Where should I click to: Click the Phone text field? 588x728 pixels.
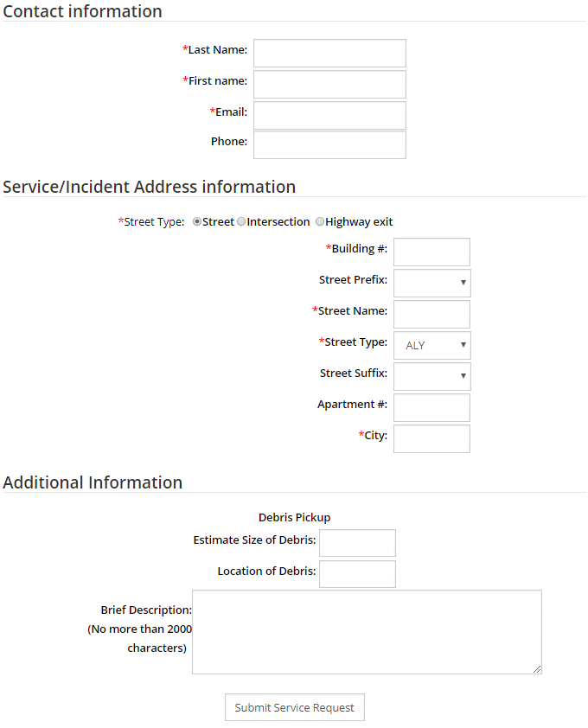pos(329,144)
